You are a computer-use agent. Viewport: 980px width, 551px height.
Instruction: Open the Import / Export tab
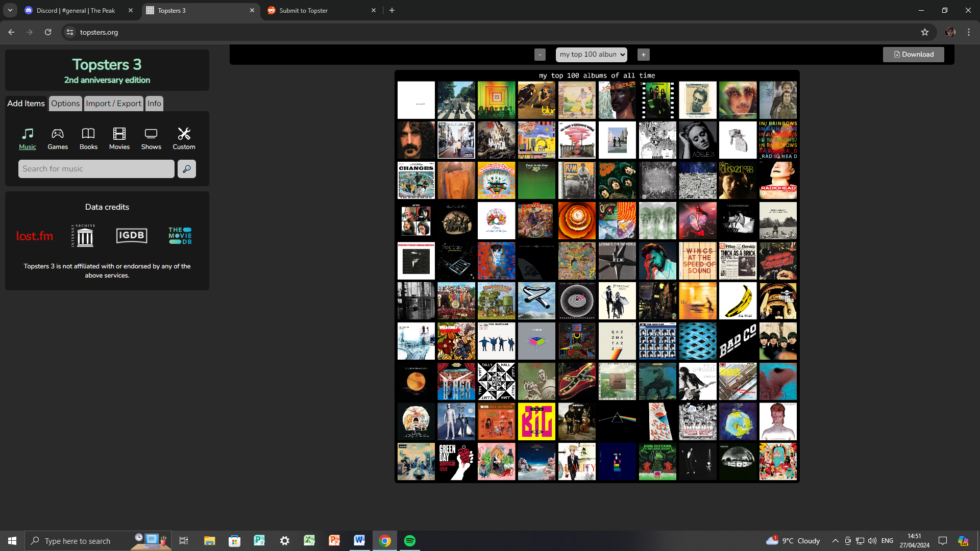point(113,104)
